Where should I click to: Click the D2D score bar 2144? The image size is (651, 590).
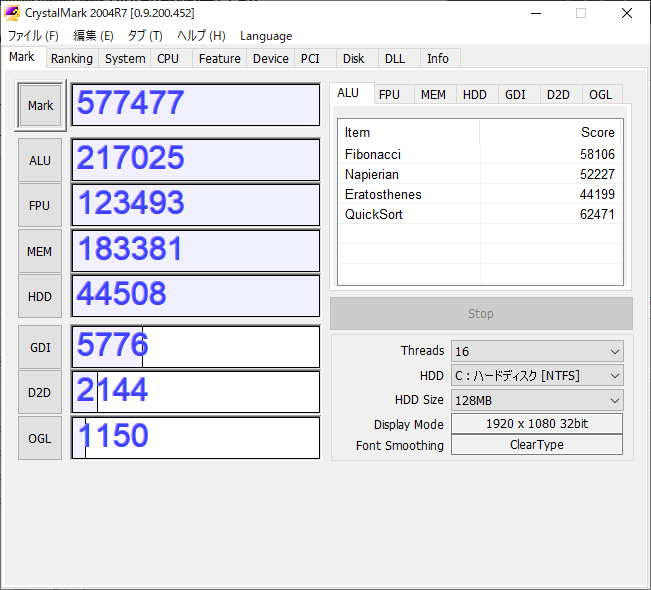click(196, 392)
